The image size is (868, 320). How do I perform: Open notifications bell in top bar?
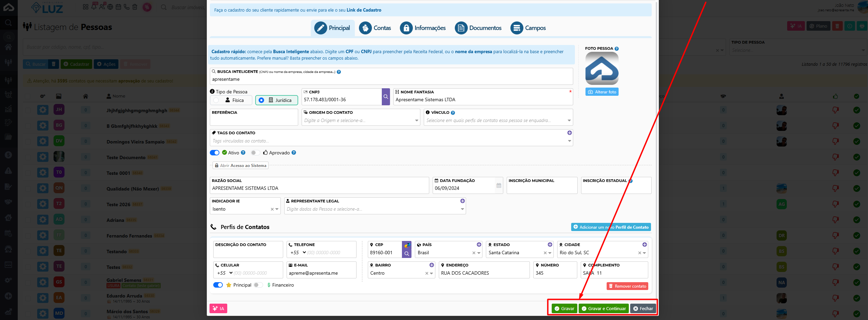94,6
